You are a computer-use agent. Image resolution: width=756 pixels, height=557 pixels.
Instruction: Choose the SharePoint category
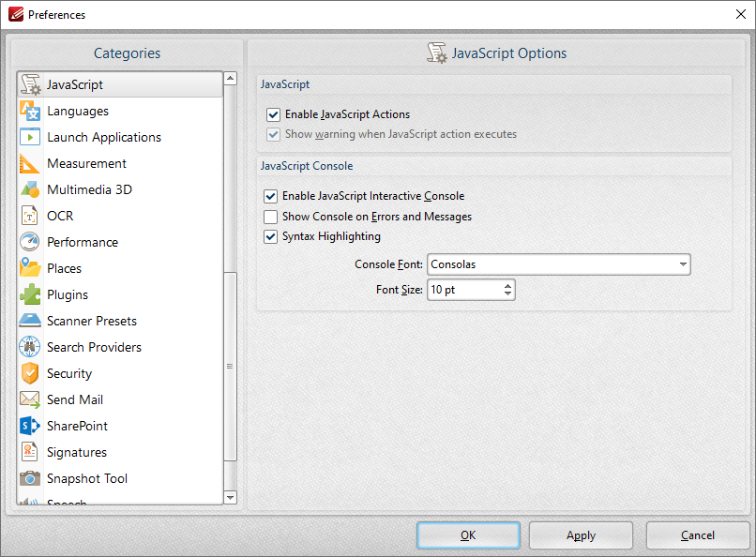pyautogui.click(x=120, y=426)
